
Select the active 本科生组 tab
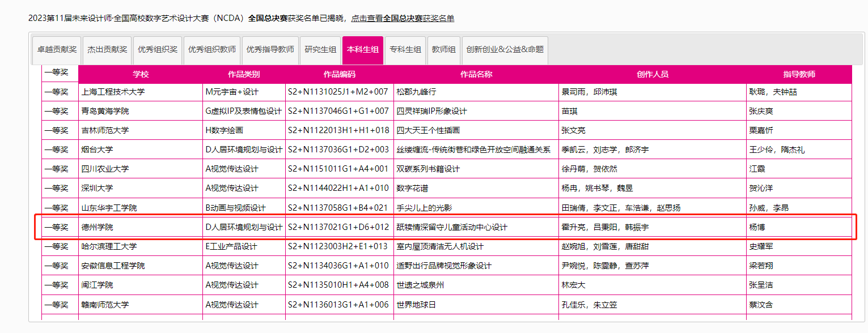(x=363, y=50)
